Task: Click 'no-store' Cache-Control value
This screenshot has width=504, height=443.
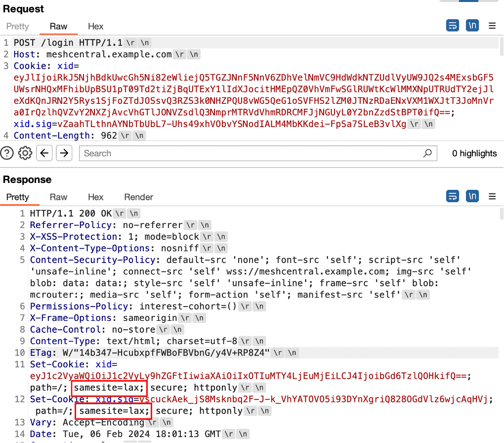Action: [134, 329]
